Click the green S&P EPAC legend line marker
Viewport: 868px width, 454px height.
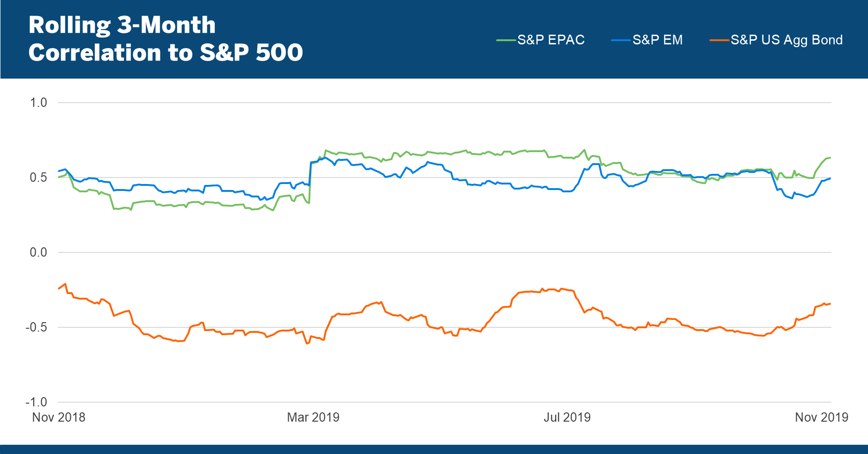[x=506, y=40]
